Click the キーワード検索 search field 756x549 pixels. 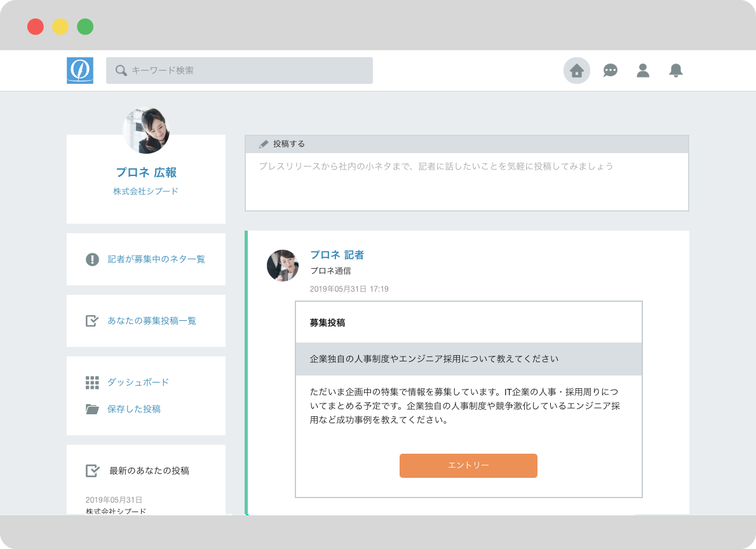click(x=248, y=71)
